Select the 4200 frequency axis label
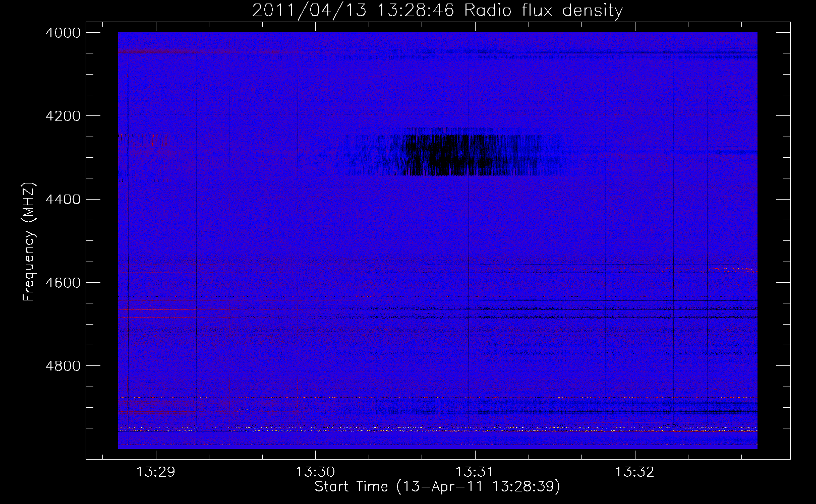Screen dimensions: 816x504 pyautogui.click(x=63, y=116)
